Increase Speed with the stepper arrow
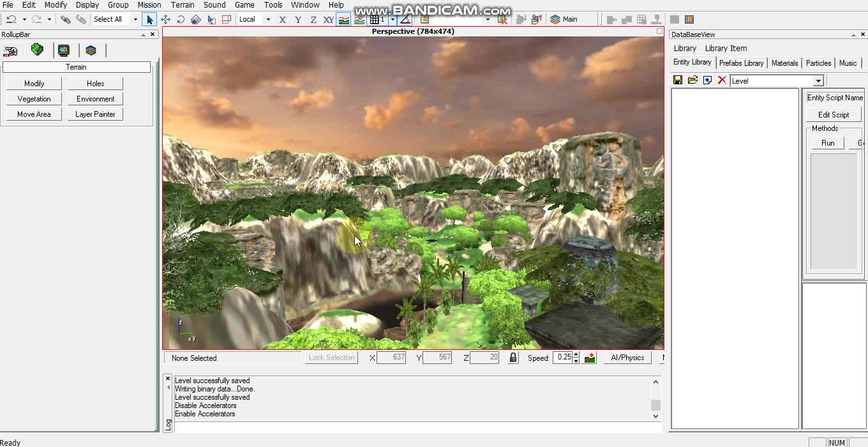868x447 pixels. pyautogui.click(x=576, y=355)
